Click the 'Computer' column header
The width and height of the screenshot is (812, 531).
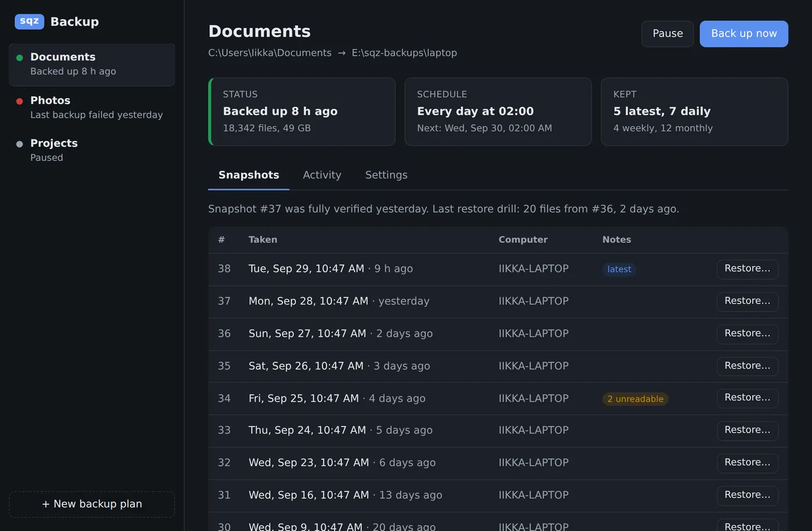pyautogui.click(x=523, y=240)
